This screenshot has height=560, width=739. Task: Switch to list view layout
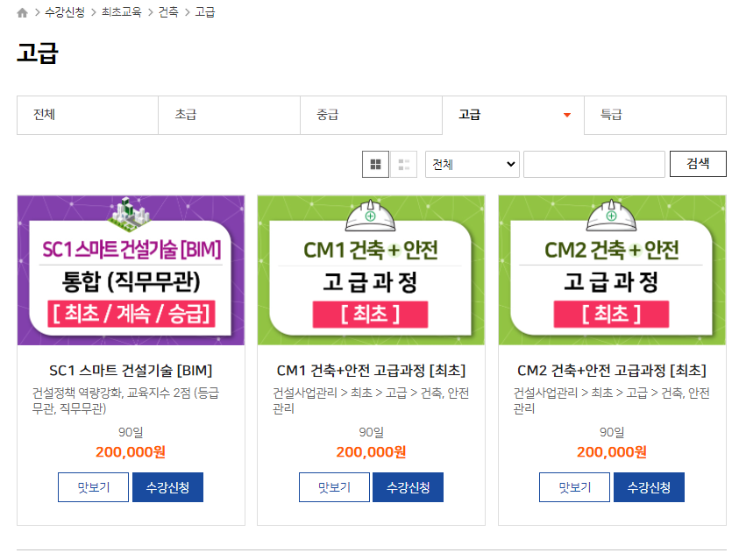point(403,164)
